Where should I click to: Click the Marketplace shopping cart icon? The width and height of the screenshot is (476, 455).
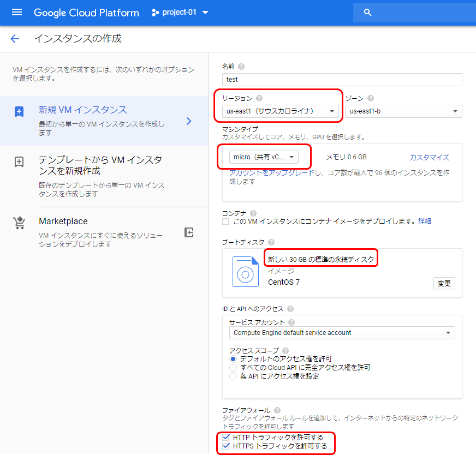tap(19, 223)
